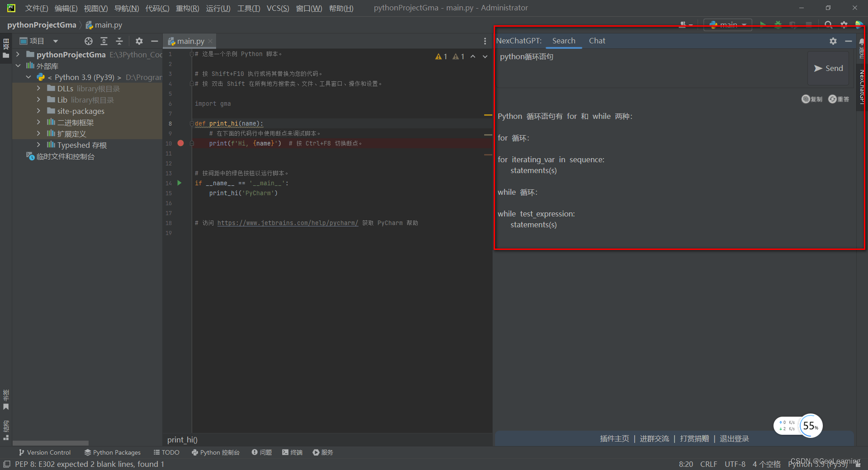The height and width of the screenshot is (470, 868).
Task: Click the yellow warning indicator in editor corner
Action: (441, 56)
